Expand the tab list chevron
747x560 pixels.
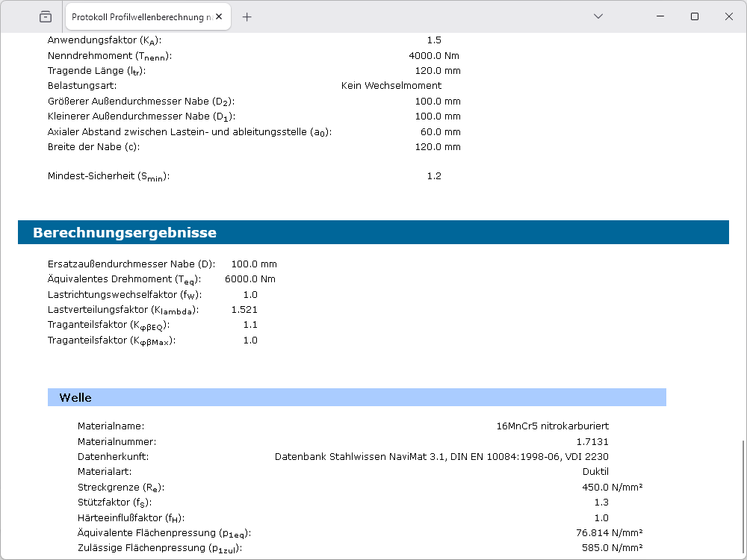pos(598,16)
